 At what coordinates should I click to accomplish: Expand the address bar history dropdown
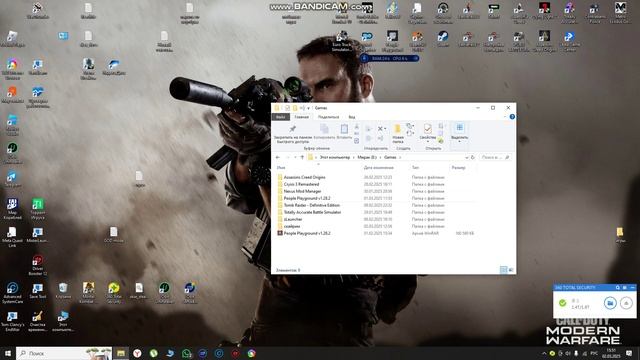(466, 157)
